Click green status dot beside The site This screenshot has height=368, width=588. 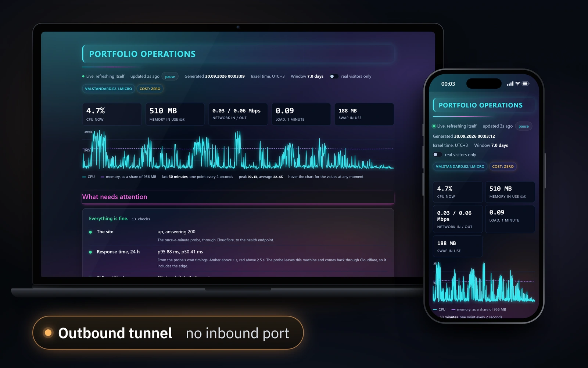pyautogui.click(x=90, y=232)
